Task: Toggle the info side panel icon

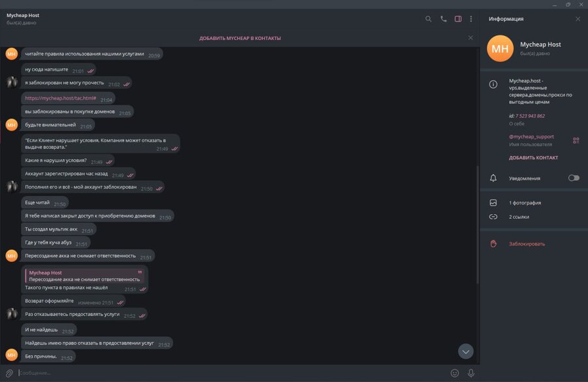Action: [x=458, y=19]
